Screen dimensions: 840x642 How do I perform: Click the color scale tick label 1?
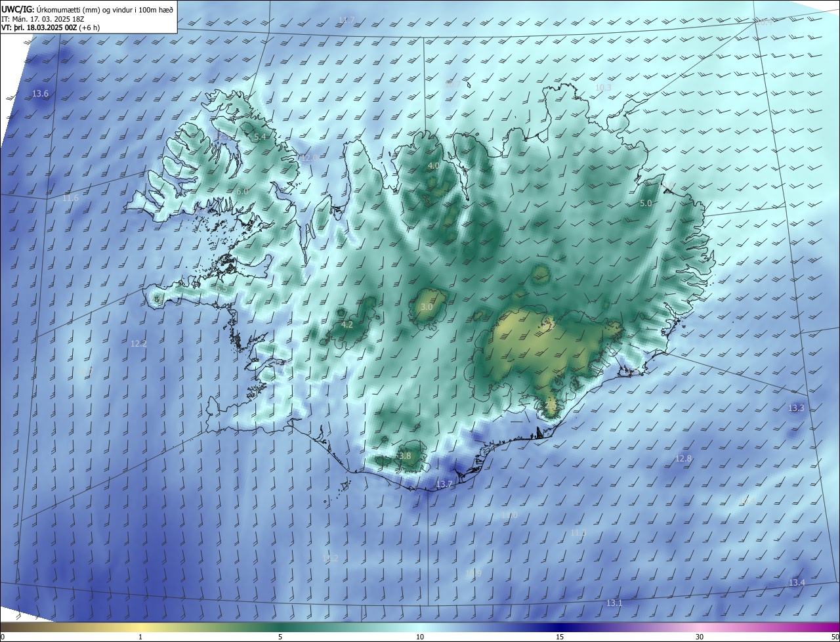coord(140,637)
